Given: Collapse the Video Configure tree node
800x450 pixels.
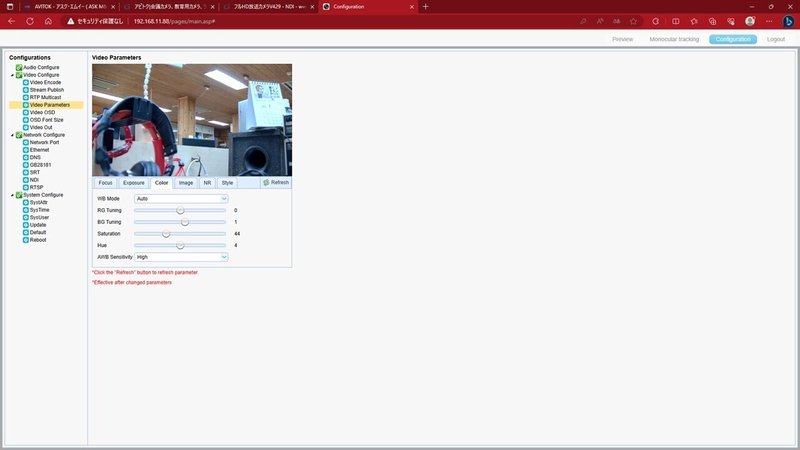Looking at the screenshot, I should (12, 75).
